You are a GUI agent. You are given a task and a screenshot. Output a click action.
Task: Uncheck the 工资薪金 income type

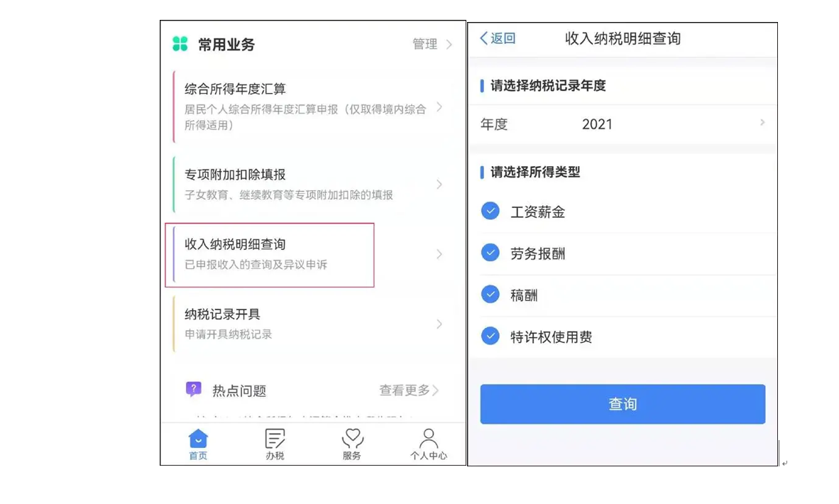click(x=490, y=211)
